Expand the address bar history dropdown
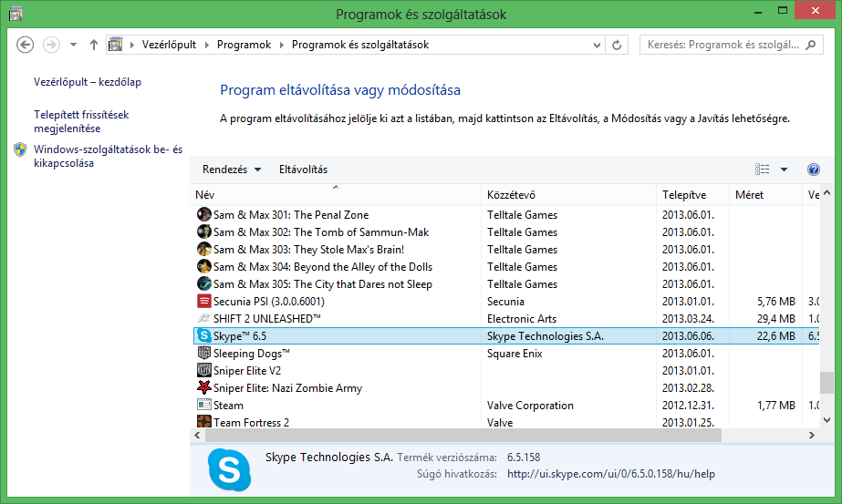842x504 pixels. coord(597,45)
